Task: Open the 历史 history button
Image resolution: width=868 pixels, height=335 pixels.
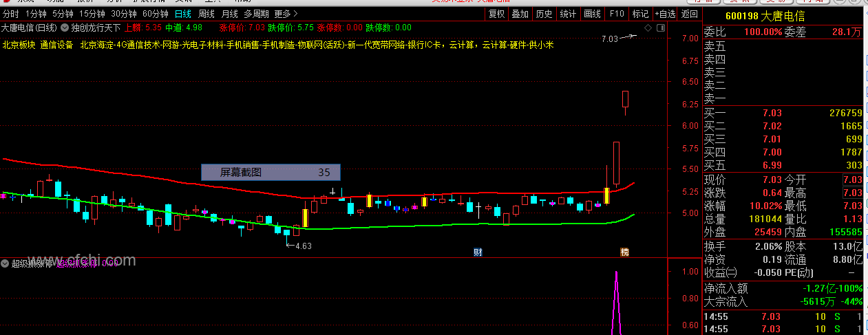Action: point(544,14)
